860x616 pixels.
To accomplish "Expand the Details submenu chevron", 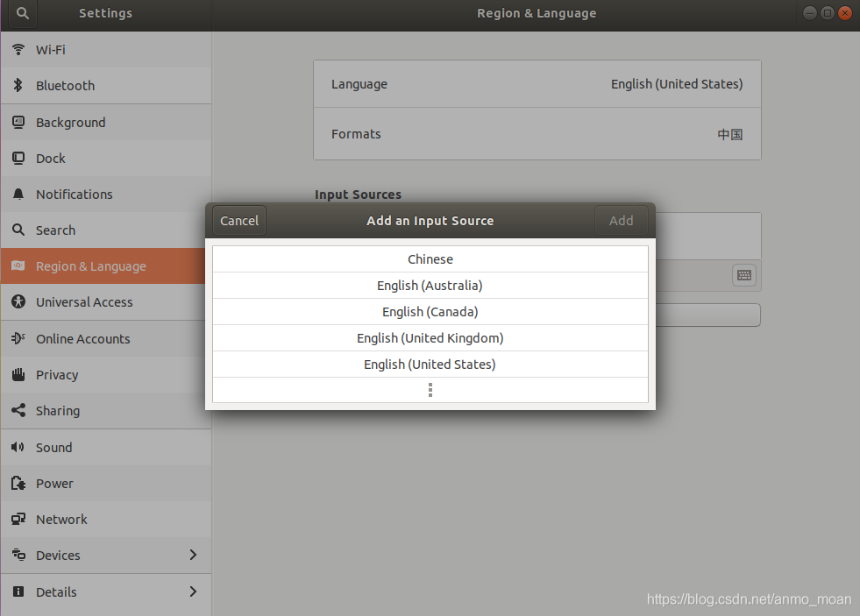I will tap(193, 591).
